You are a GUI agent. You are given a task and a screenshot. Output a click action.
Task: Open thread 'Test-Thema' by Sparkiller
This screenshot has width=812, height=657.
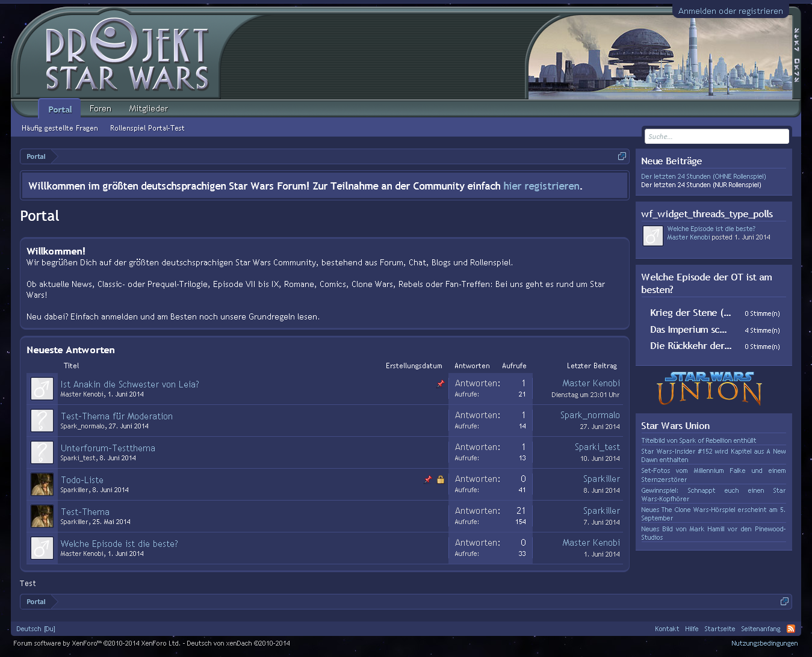click(85, 511)
